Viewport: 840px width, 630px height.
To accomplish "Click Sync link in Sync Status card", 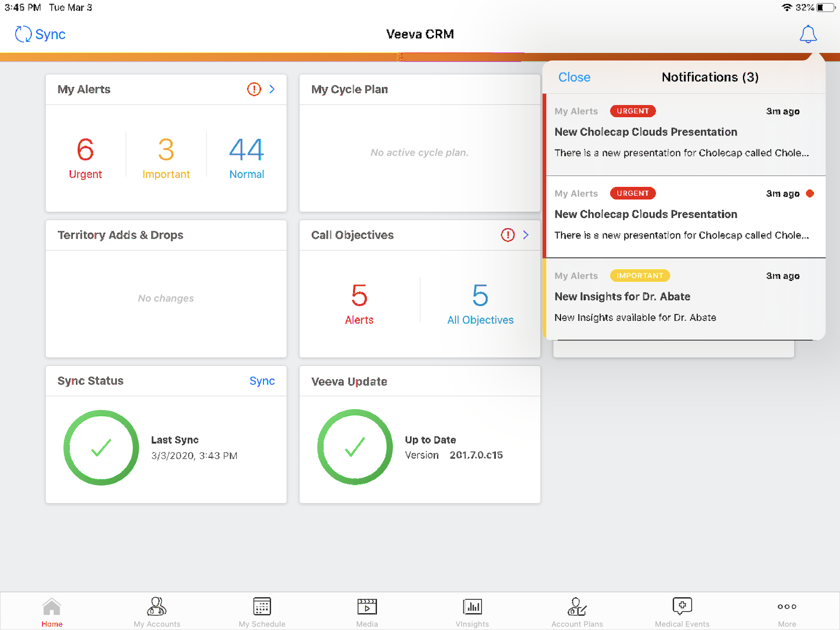I will [x=262, y=381].
